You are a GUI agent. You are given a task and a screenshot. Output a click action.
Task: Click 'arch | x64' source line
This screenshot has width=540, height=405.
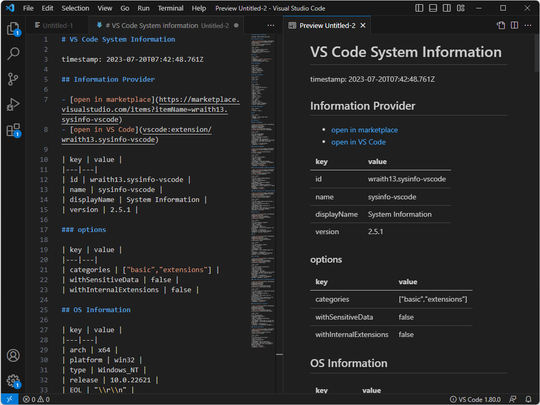90,350
